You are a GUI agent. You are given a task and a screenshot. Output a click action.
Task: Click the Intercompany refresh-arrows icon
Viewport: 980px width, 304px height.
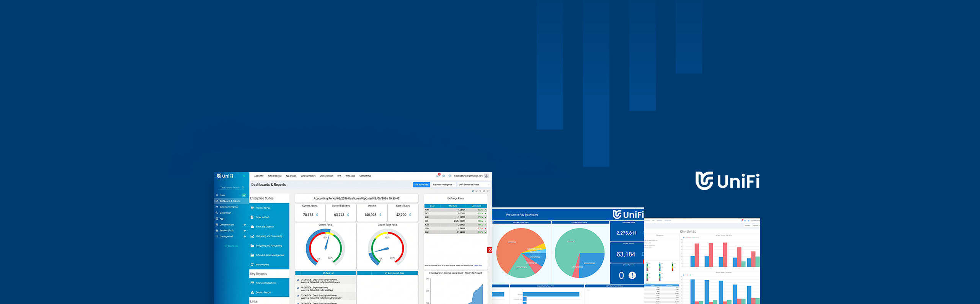tap(252, 265)
